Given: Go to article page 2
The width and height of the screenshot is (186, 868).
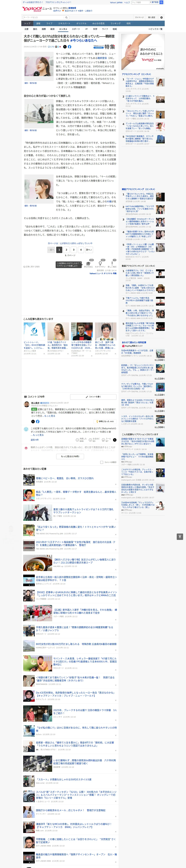Looking at the screenshot, I should coord(66,250).
